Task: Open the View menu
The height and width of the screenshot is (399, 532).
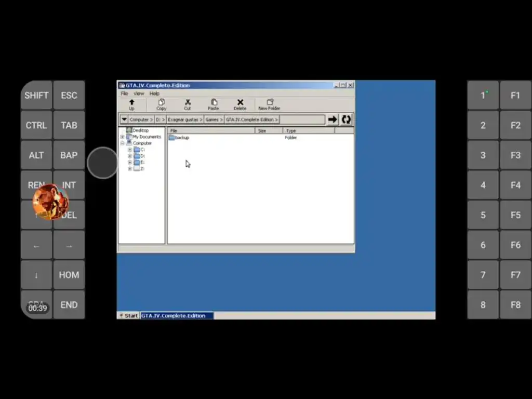Action: (x=139, y=94)
